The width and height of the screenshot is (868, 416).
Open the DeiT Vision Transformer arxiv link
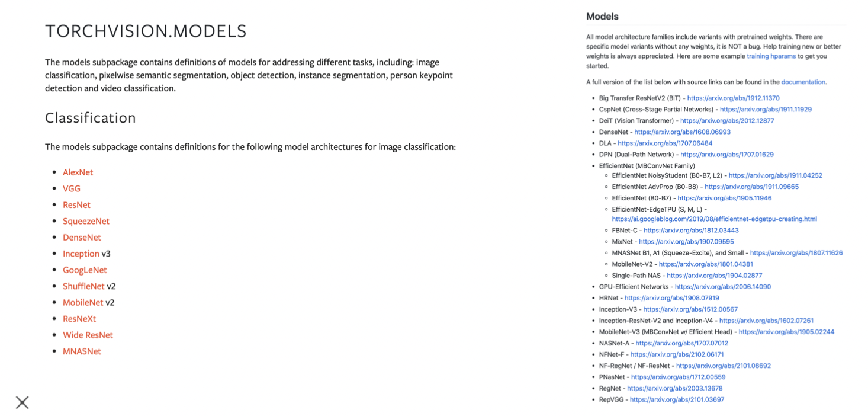coord(727,121)
